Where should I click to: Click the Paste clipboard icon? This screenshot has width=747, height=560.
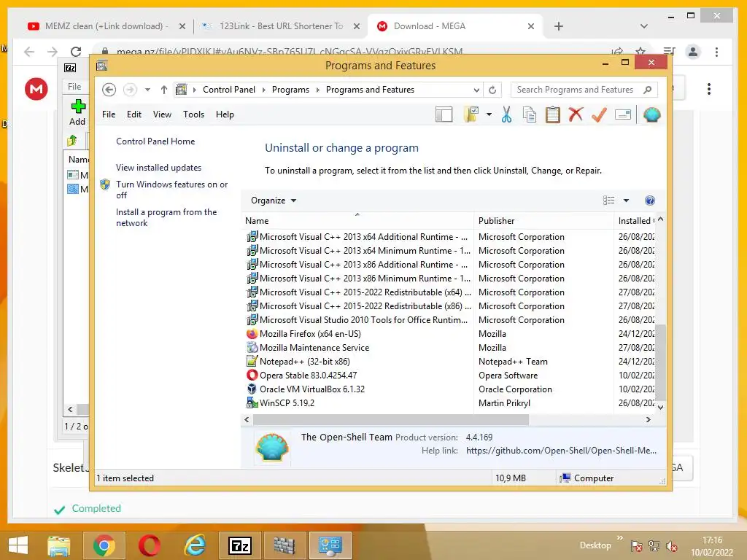tap(553, 114)
